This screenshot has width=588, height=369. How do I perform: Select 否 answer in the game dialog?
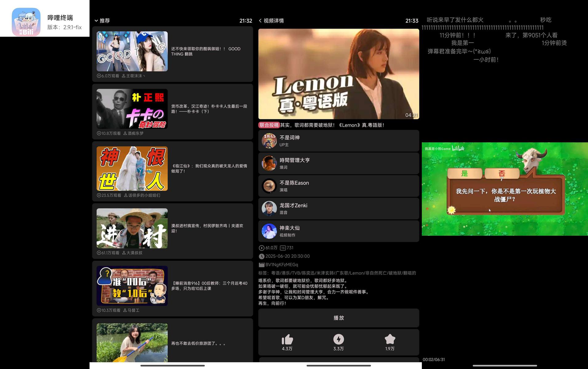click(502, 173)
